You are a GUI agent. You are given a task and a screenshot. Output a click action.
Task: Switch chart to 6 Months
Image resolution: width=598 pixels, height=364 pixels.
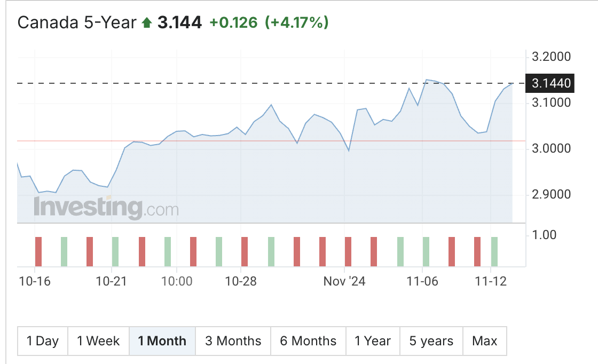click(x=309, y=341)
